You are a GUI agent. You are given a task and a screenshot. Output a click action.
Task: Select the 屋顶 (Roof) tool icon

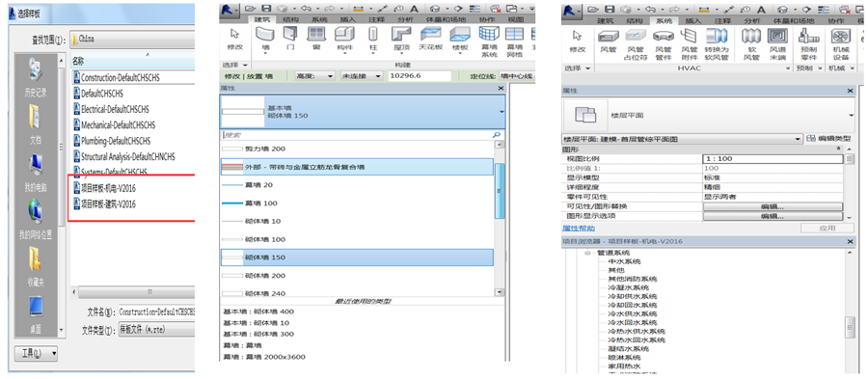pos(401,35)
